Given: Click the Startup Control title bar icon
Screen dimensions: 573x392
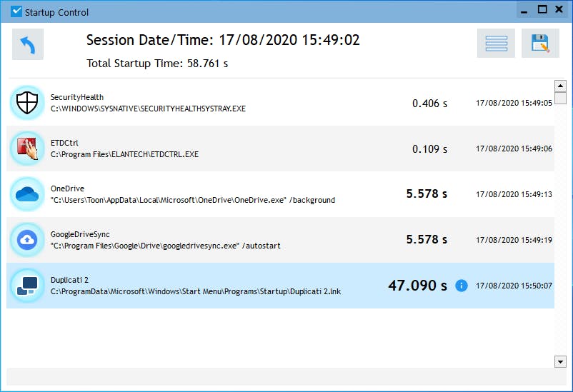Looking at the screenshot, I should [x=16, y=12].
